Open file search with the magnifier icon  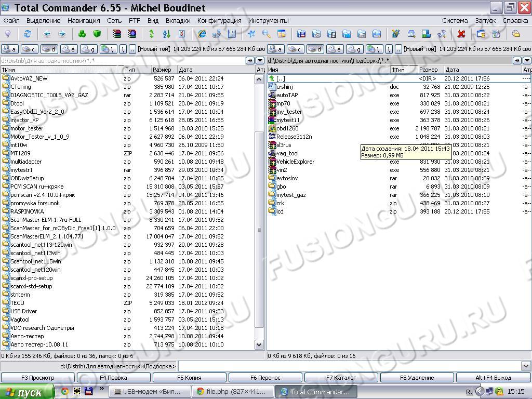pyautogui.click(x=267, y=34)
